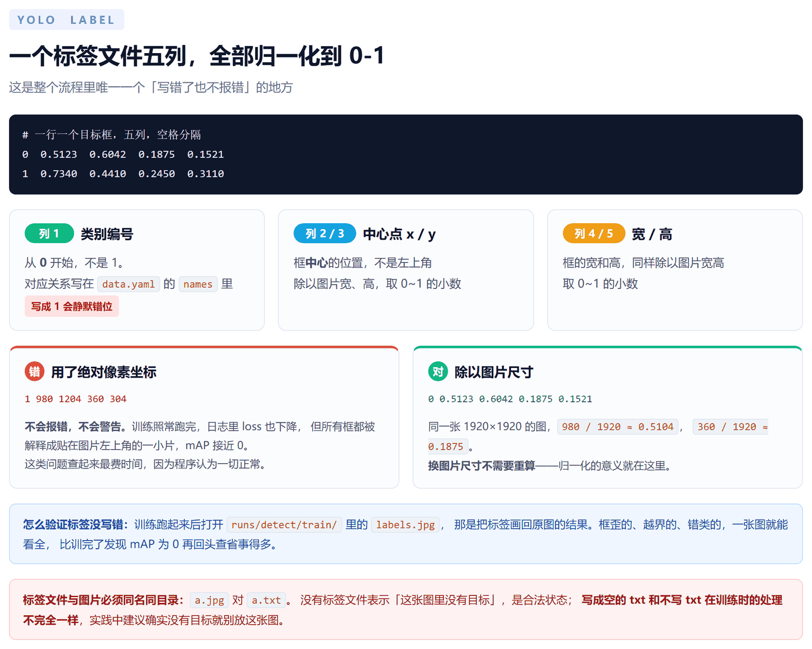The image size is (812, 649).
Task: Click the data.yaml code chip
Action: click(x=128, y=284)
